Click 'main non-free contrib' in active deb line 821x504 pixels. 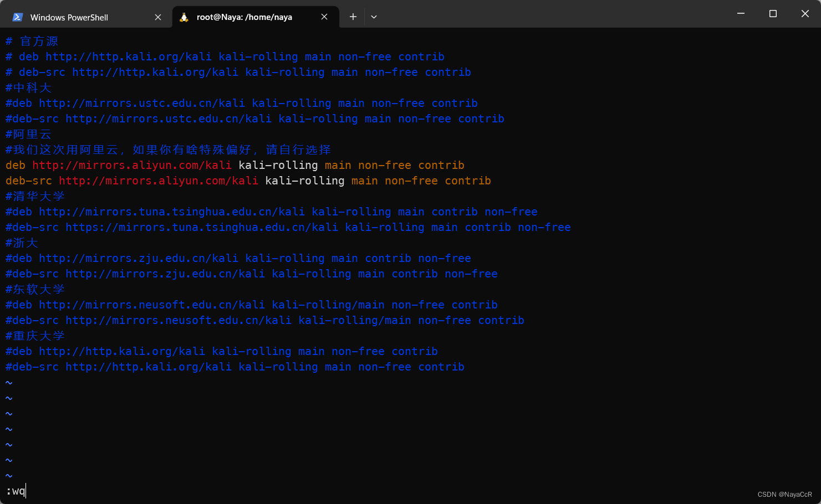(x=395, y=165)
